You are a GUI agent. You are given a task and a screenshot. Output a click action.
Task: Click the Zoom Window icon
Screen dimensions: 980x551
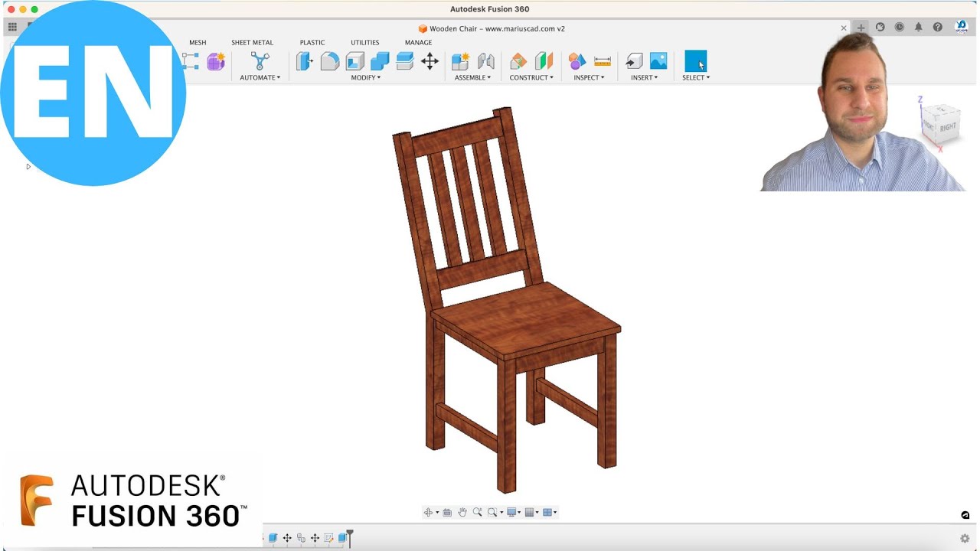(x=493, y=513)
